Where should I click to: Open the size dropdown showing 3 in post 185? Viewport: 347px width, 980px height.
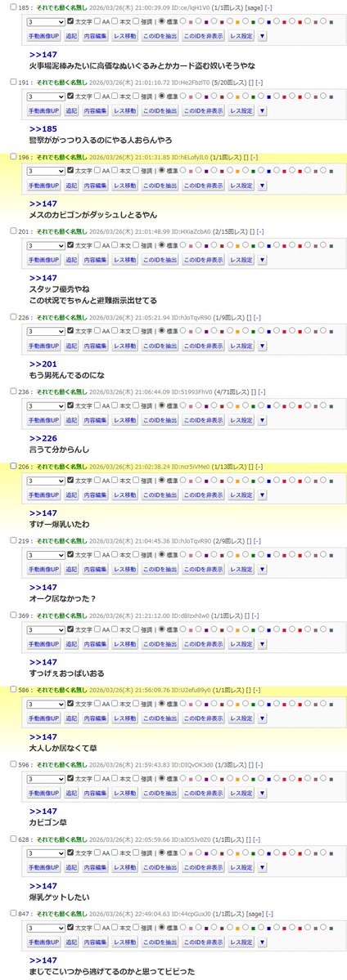[x=46, y=22]
